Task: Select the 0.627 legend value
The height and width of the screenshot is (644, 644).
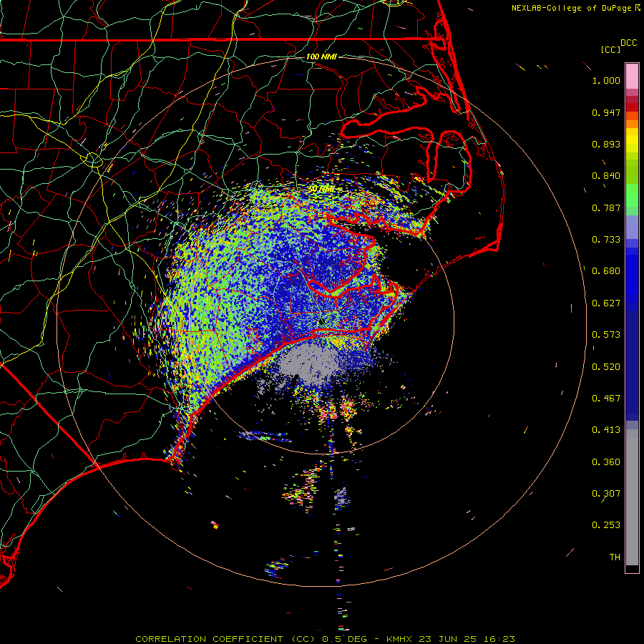Action: 606,303
